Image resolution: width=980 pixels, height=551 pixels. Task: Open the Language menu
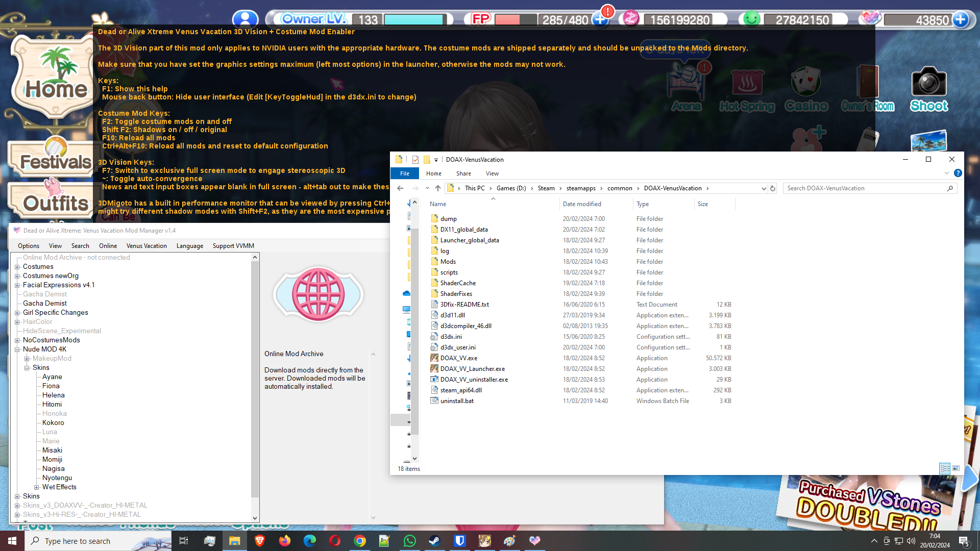[190, 246]
